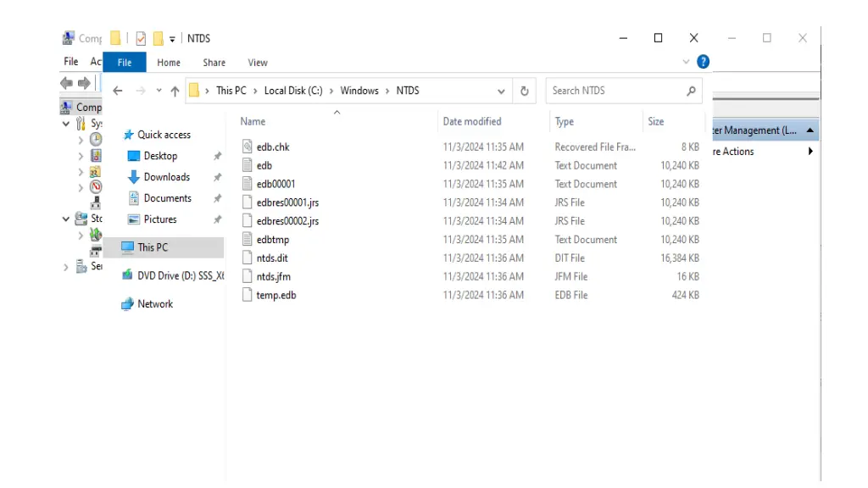The image size is (868, 488).
Task: Select the edbres00001.jrs file icon
Action: tap(247, 202)
